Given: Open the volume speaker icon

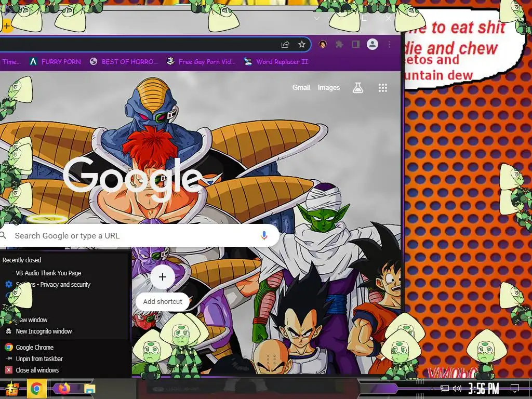Looking at the screenshot, I should pos(457,389).
